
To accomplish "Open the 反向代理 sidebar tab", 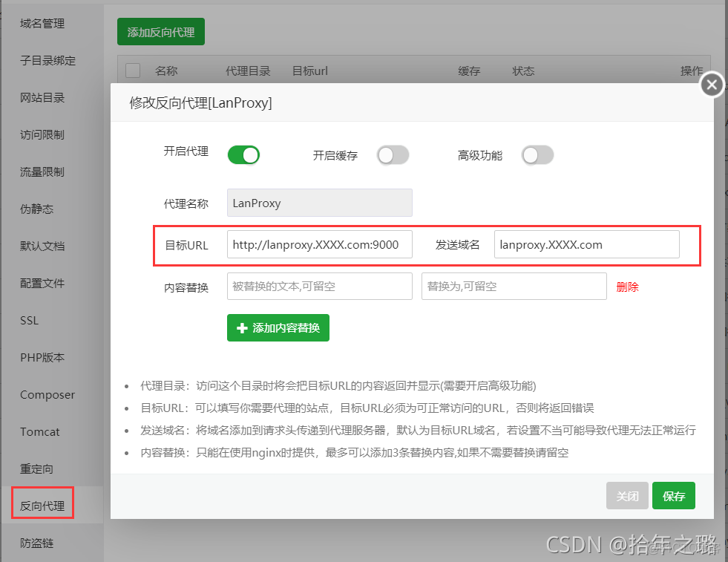I will (x=43, y=506).
